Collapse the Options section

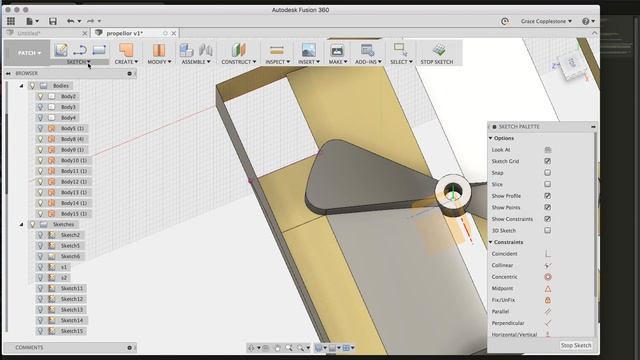[491, 138]
